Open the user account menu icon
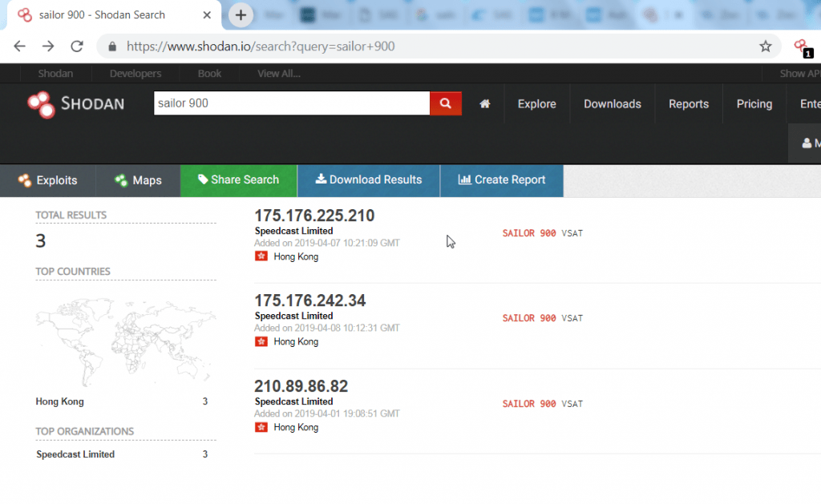821x504 pixels. (807, 143)
